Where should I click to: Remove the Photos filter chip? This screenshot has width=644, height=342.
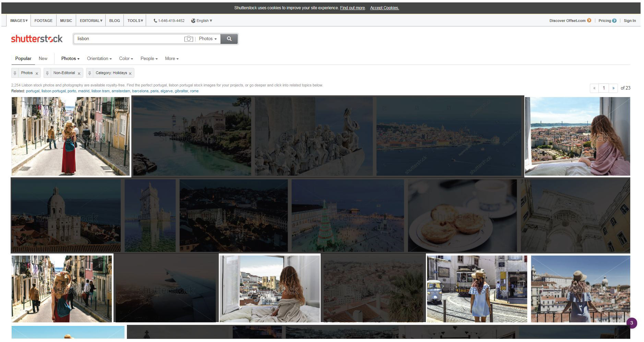[37, 73]
